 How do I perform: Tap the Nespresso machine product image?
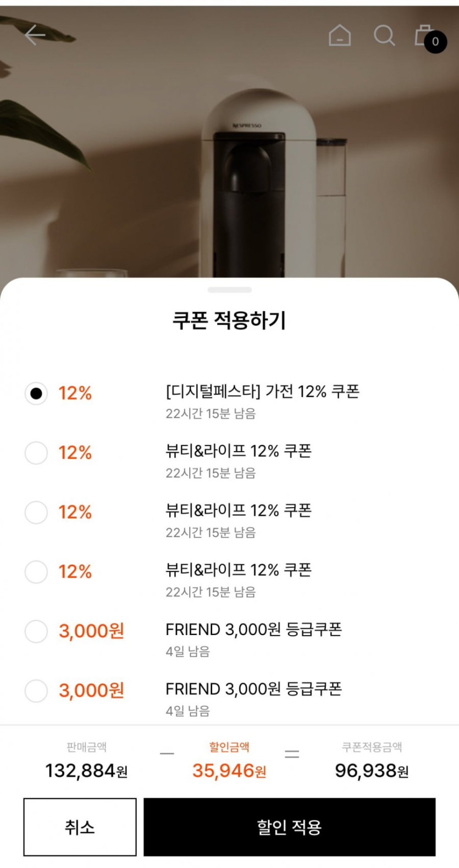258,181
